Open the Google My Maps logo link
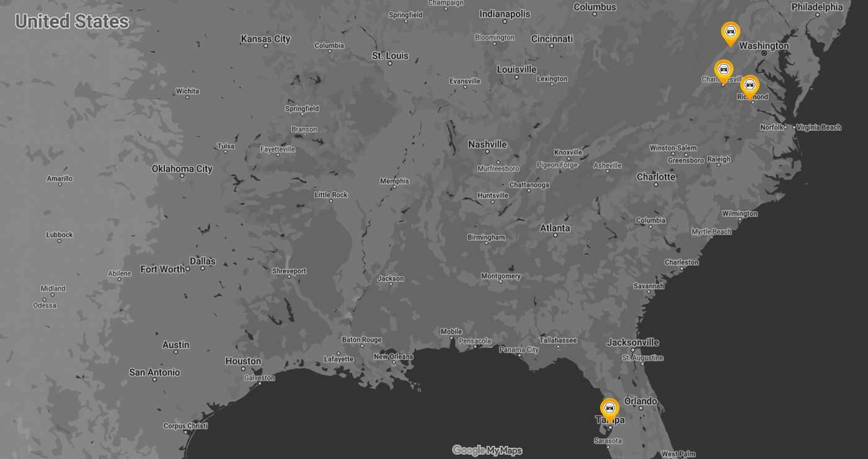 click(487, 450)
